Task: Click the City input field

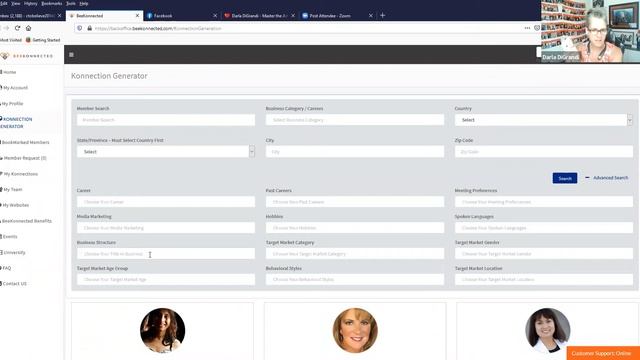Action: pos(355,151)
